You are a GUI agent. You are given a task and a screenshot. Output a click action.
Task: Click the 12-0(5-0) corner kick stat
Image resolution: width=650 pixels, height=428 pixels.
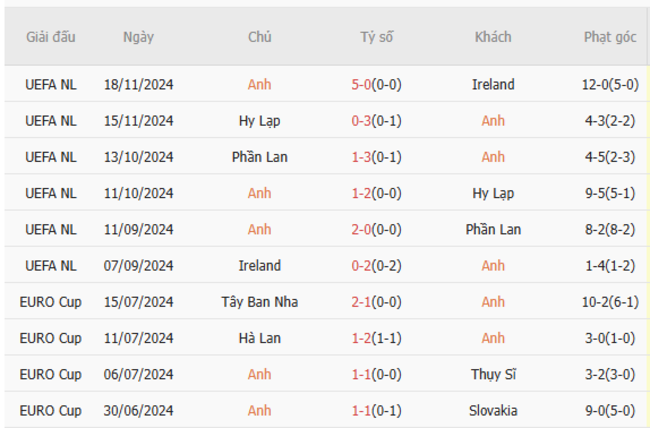coord(610,85)
